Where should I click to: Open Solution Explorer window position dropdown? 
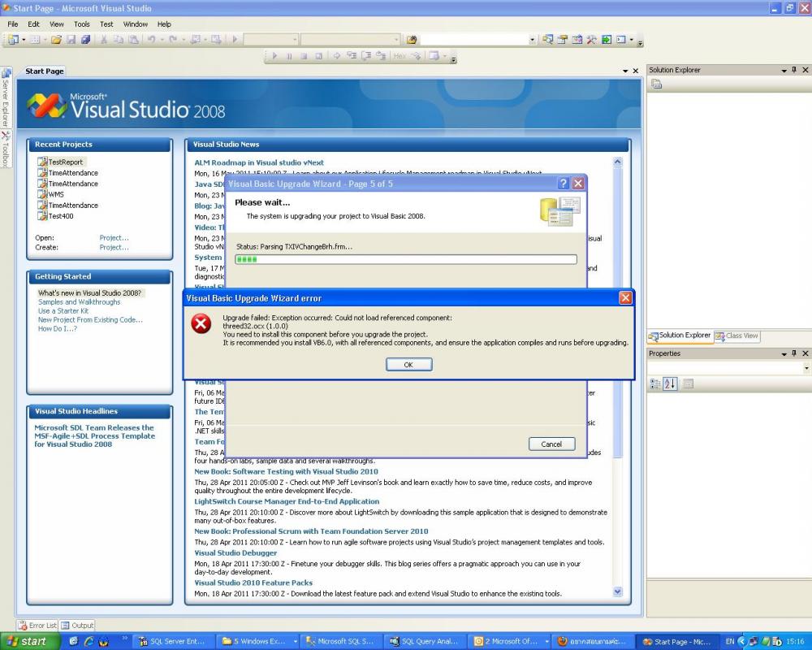coord(784,71)
